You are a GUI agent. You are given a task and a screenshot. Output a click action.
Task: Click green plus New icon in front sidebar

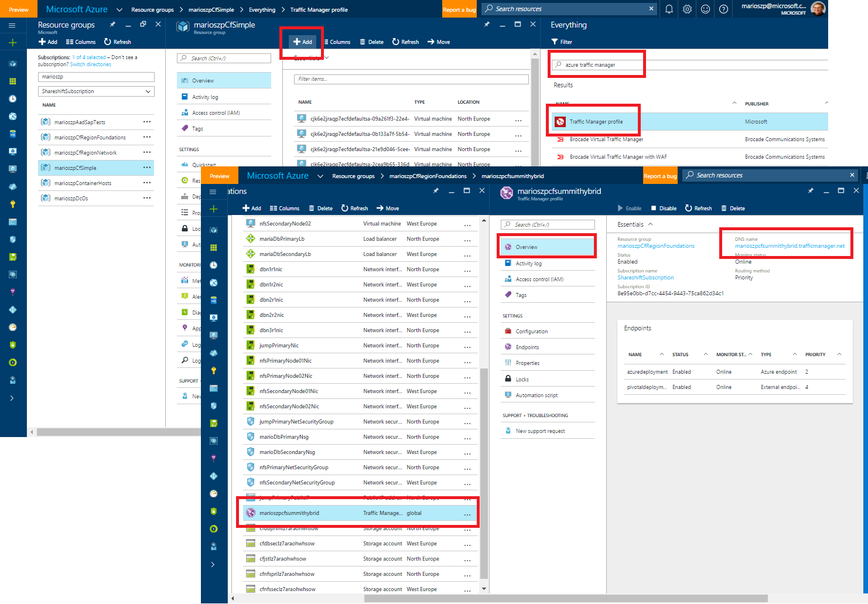pos(213,209)
